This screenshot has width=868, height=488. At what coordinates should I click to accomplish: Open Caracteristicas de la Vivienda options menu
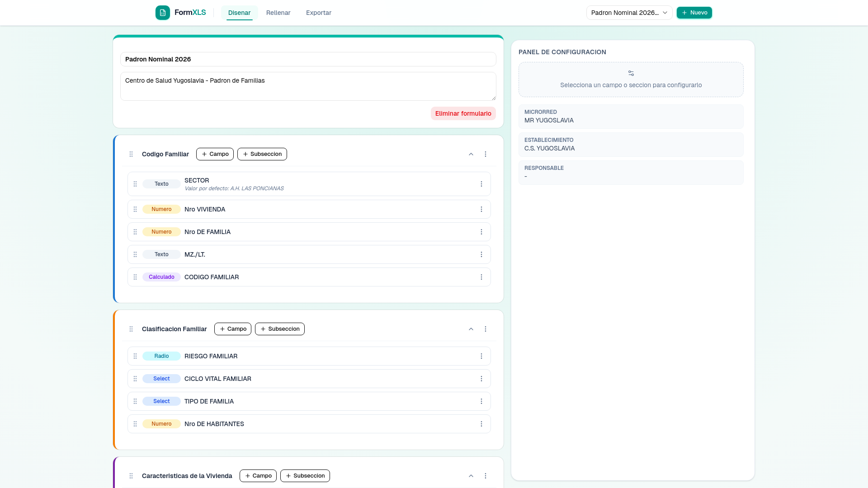click(x=486, y=476)
